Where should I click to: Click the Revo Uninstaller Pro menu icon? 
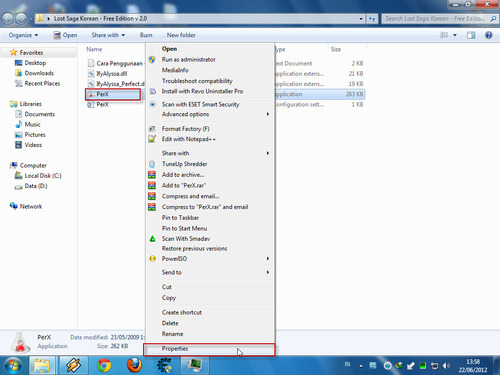[152, 91]
